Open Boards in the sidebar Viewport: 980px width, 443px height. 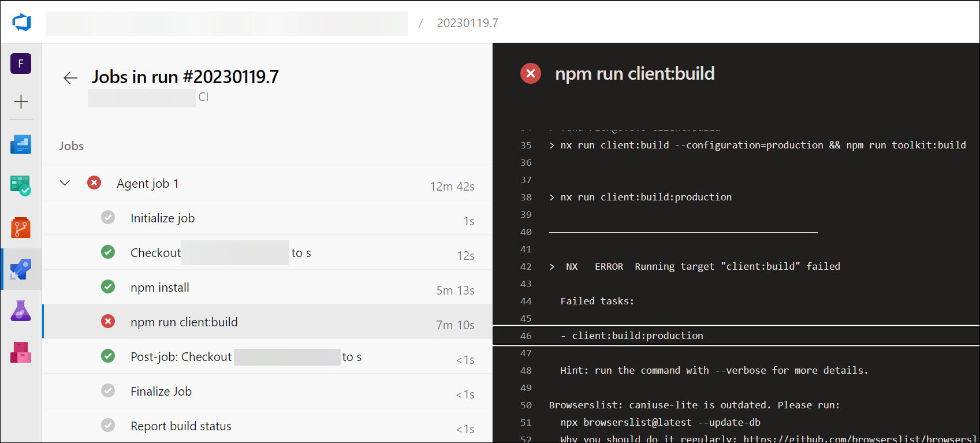[21, 186]
